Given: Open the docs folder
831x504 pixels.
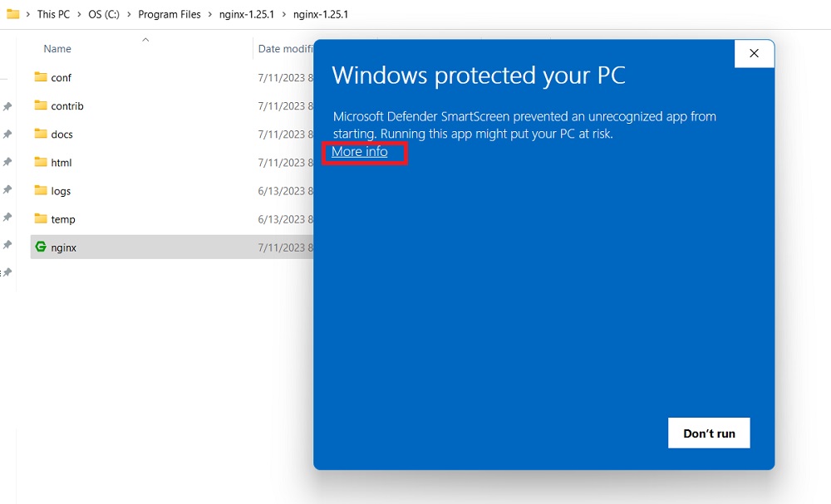Looking at the screenshot, I should pos(61,134).
